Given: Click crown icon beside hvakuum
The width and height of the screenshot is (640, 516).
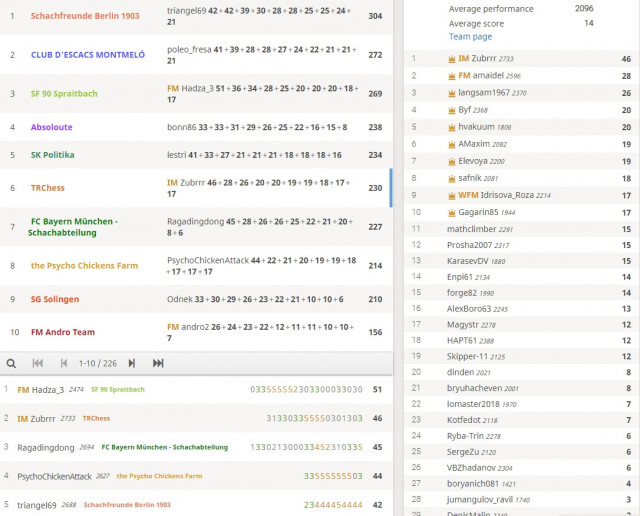Looking at the screenshot, I should tap(452, 127).
